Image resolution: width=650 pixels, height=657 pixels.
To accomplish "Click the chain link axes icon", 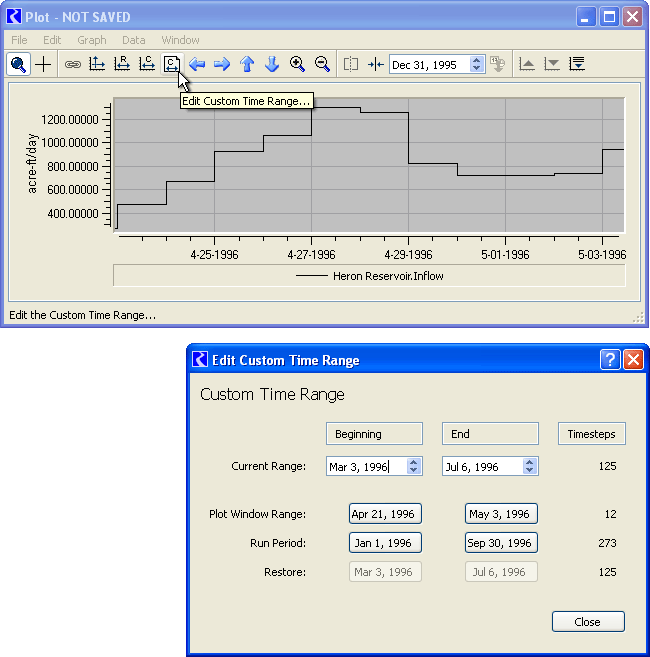I will (73, 64).
